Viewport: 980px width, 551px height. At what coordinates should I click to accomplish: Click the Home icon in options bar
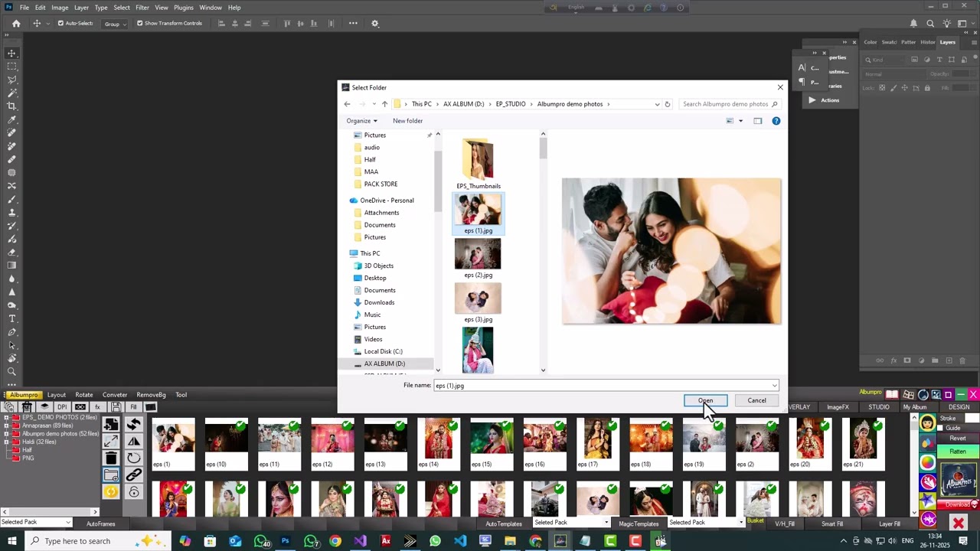pyautogui.click(x=16, y=24)
